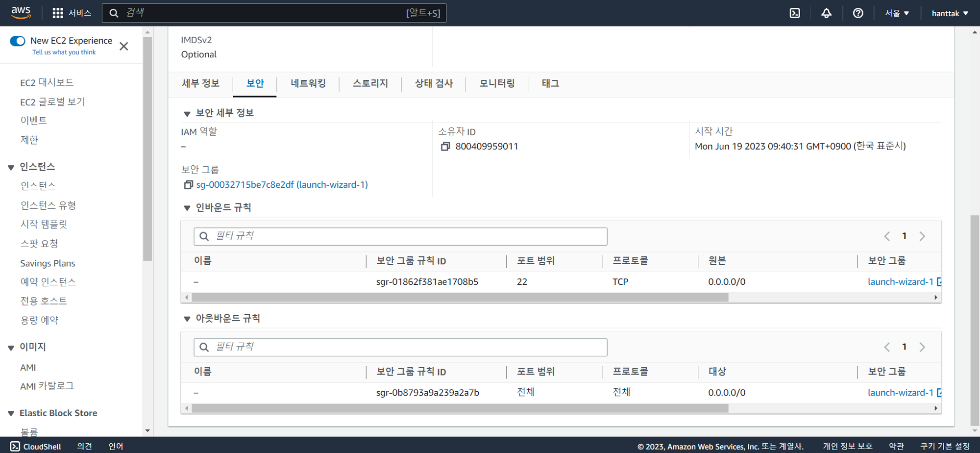980x453 pixels.
Task: Collapse the 인스턴스 sidebar group
Action: (11, 168)
